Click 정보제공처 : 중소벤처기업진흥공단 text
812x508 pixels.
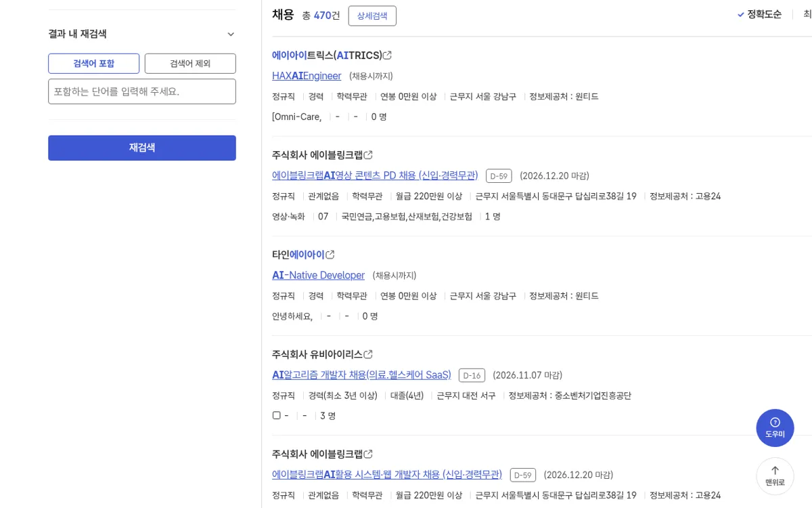pyautogui.click(x=570, y=396)
